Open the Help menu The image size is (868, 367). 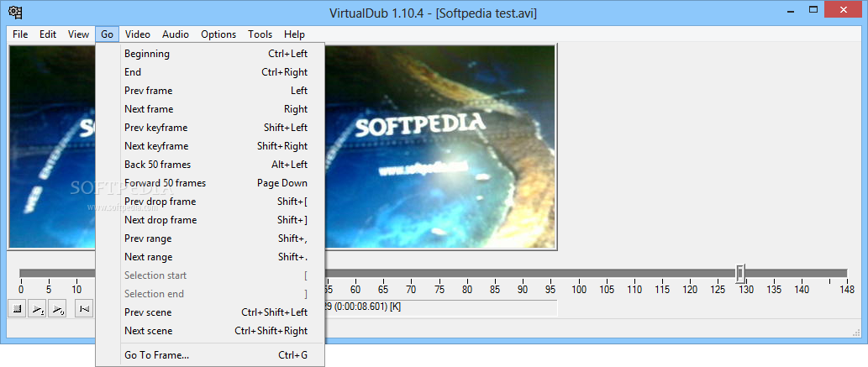click(x=294, y=34)
